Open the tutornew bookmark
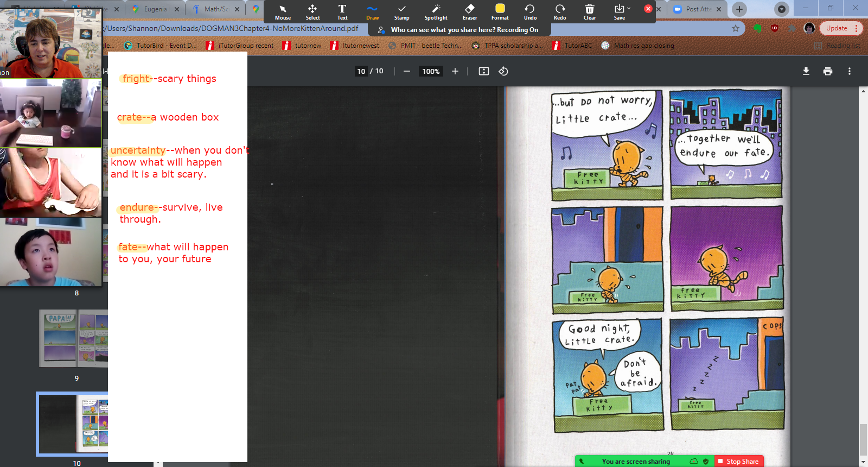This screenshot has width=868, height=467. coord(302,46)
